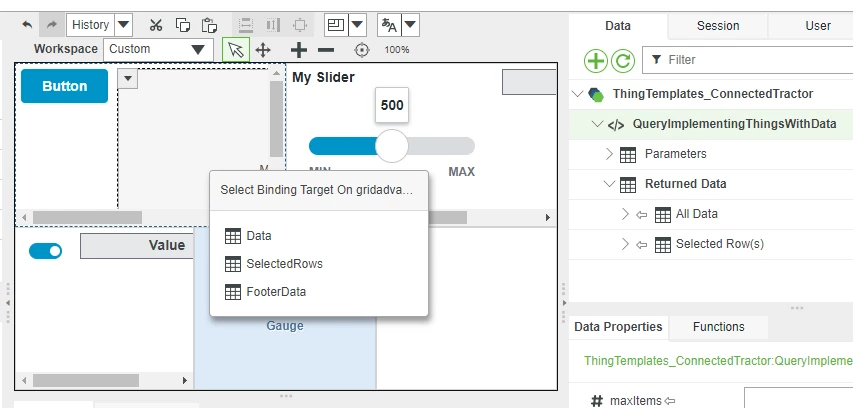Click the distribute vertically toolbar icon
Viewport: 853px width, 408px height.
[246, 25]
